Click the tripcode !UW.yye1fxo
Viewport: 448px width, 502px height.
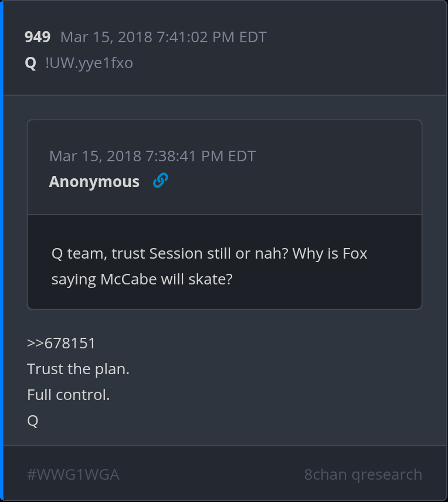[x=89, y=63]
